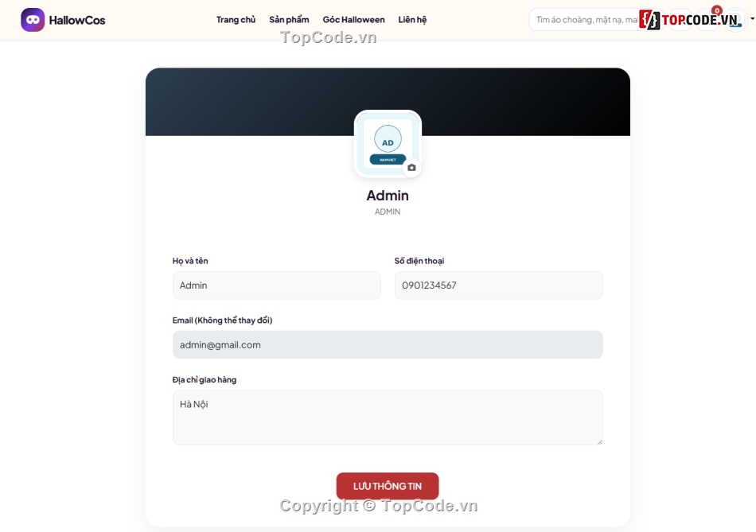Click the LƯU THÔNG TIN button
756x532 pixels.
click(388, 486)
